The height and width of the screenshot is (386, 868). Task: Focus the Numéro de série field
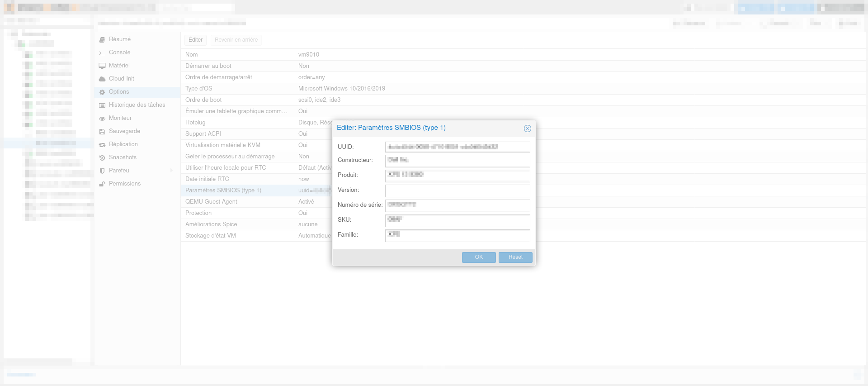pyautogui.click(x=458, y=205)
